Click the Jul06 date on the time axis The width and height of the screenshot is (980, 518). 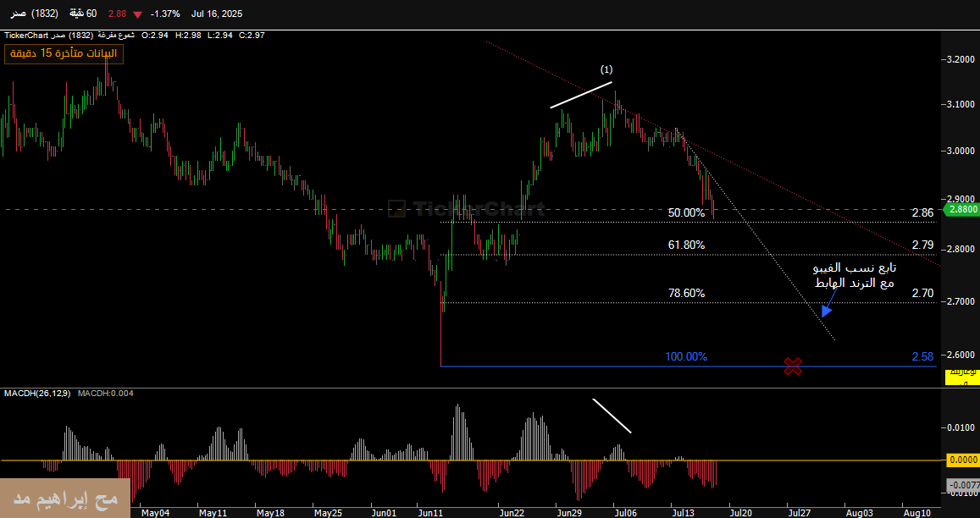pyautogui.click(x=624, y=512)
